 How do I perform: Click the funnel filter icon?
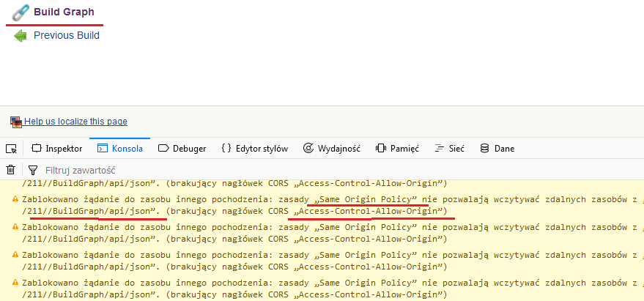(33, 170)
